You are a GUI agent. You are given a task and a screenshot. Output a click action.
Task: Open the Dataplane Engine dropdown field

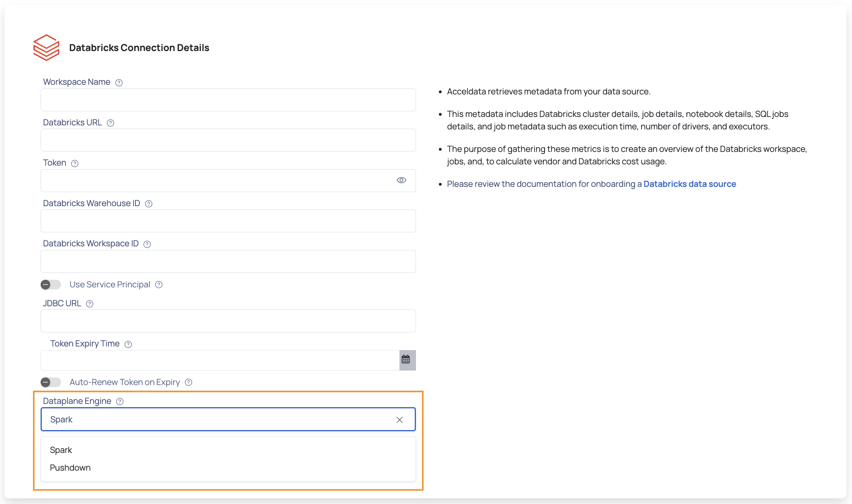click(x=228, y=420)
